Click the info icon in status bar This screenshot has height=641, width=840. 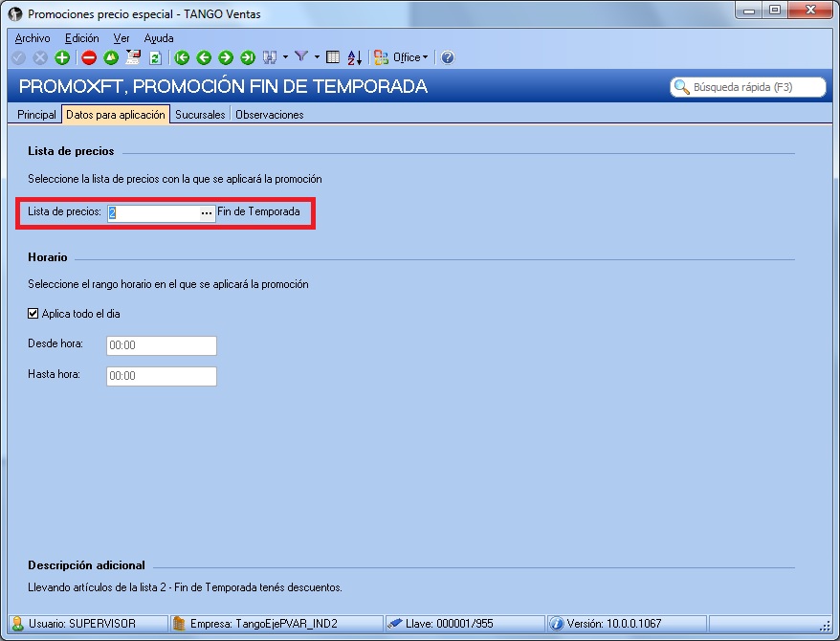point(557,624)
